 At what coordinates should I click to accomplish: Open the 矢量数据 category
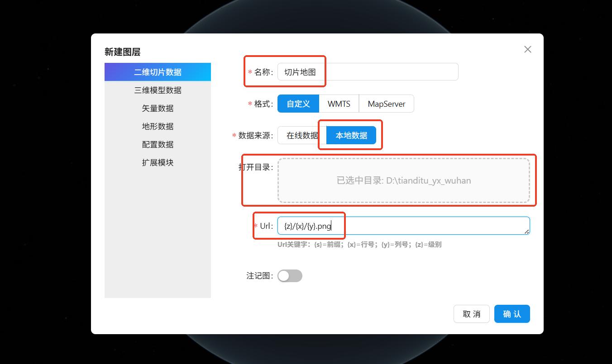click(158, 108)
